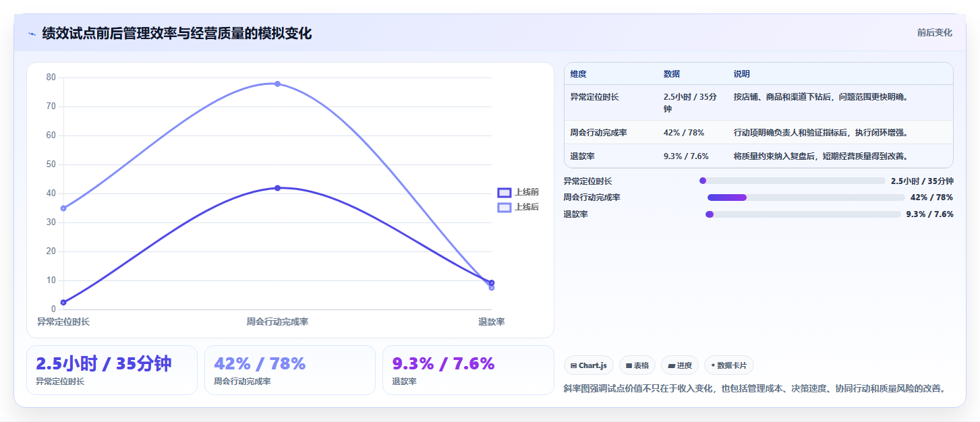Screen dimensions: 980x422
Task: Click the 前后变化 label in header
Action: coord(934,32)
